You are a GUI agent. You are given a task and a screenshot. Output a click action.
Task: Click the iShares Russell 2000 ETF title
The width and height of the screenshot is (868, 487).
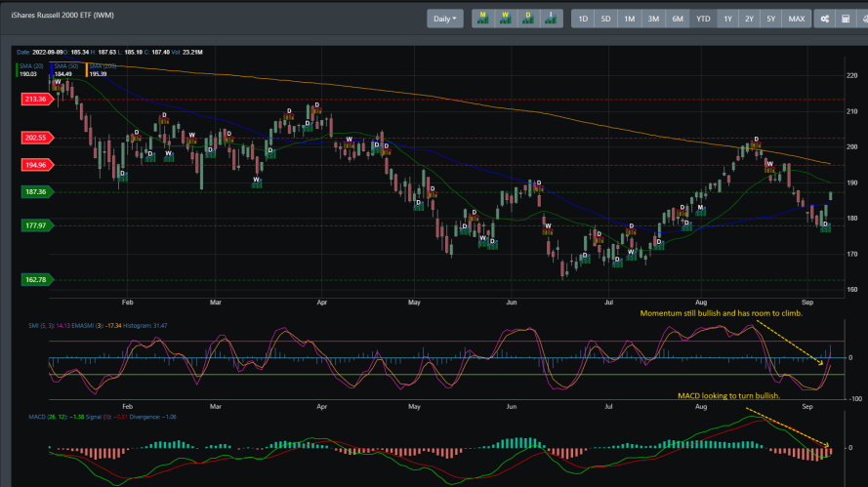click(x=62, y=16)
